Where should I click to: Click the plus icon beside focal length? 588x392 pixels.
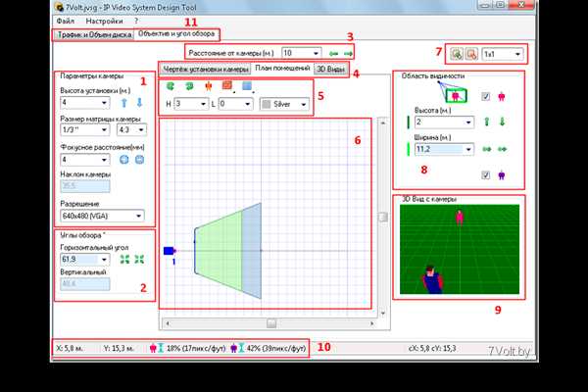[x=123, y=158]
